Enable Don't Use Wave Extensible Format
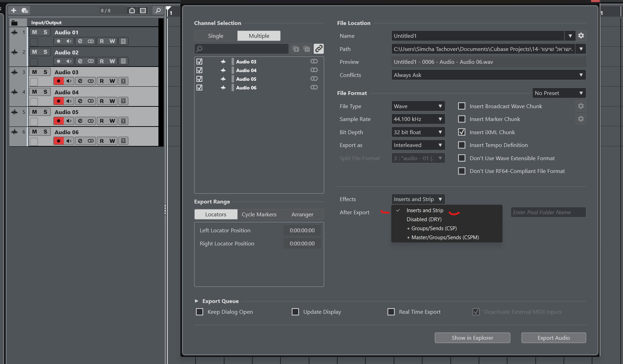623x364 pixels. [x=462, y=158]
